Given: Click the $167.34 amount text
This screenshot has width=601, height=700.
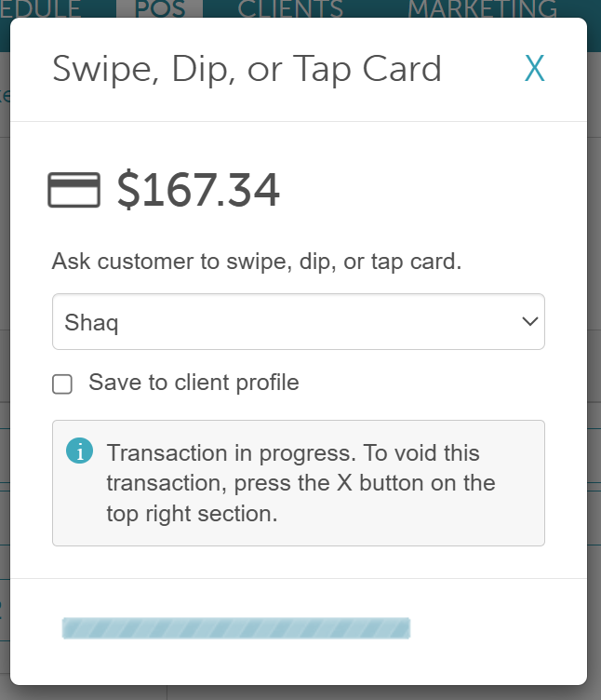Looking at the screenshot, I should click(198, 190).
